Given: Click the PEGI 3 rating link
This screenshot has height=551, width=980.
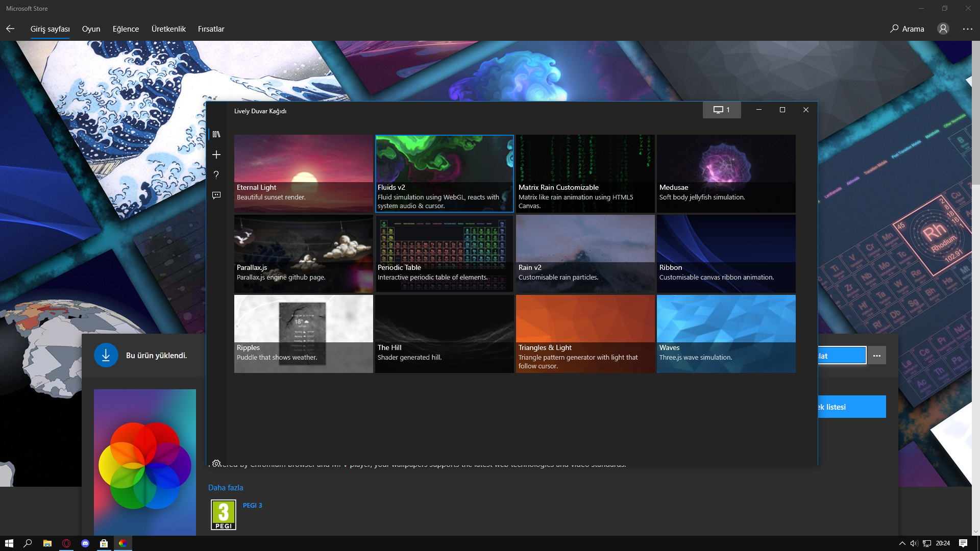Looking at the screenshot, I should coord(252,506).
